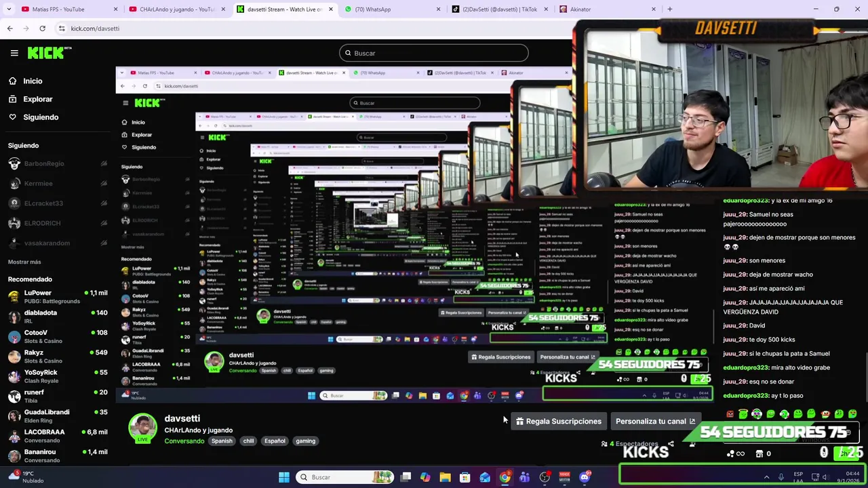Image resolution: width=868 pixels, height=488 pixels.
Task: Close the WhatsApp tab
Action: tap(438, 9)
